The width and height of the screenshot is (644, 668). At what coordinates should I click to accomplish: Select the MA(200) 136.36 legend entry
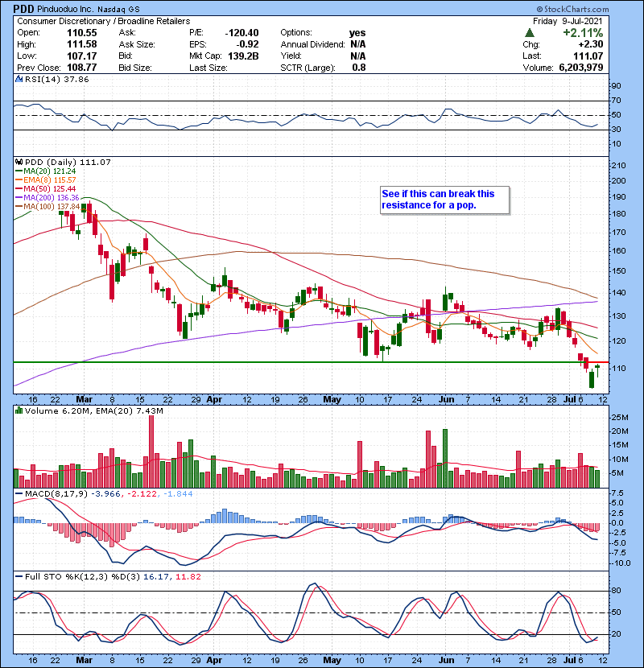[x=47, y=198]
